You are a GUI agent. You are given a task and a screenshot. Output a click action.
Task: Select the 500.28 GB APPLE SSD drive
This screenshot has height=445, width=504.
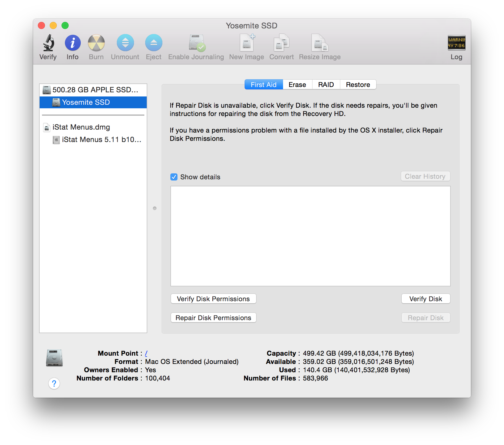pos(93,90)
